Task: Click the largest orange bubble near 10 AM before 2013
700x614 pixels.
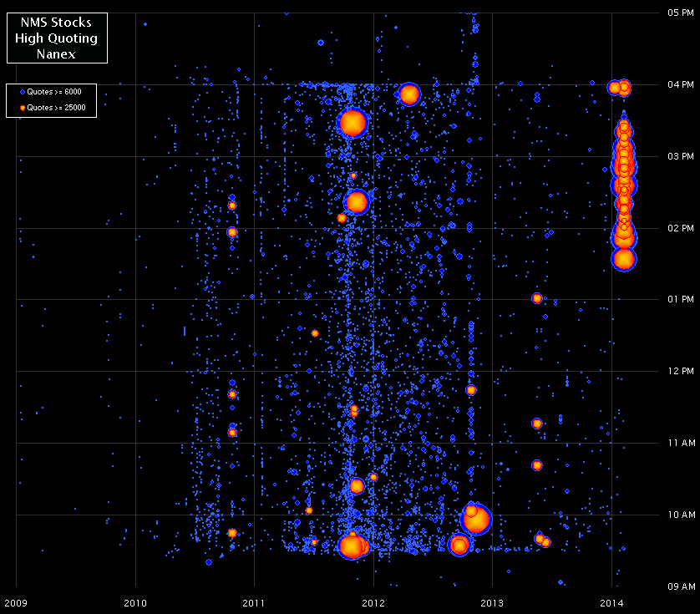Action: tap(476, 520)
